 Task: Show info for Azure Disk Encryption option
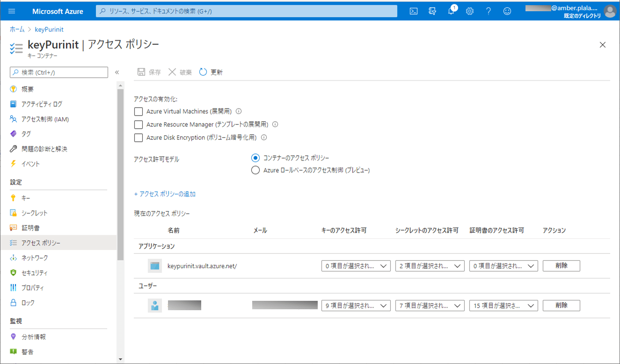coord(264,138)
